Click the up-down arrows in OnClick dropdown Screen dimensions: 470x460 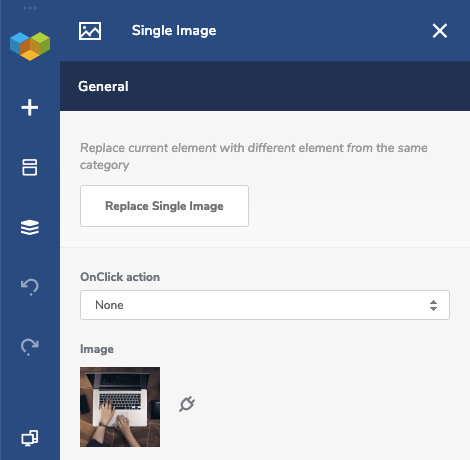pos(433,305)
